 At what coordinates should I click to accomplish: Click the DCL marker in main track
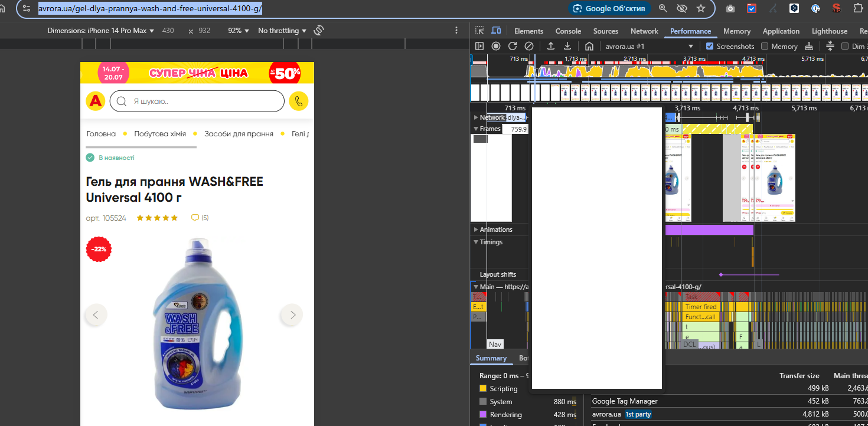(689, 344)
